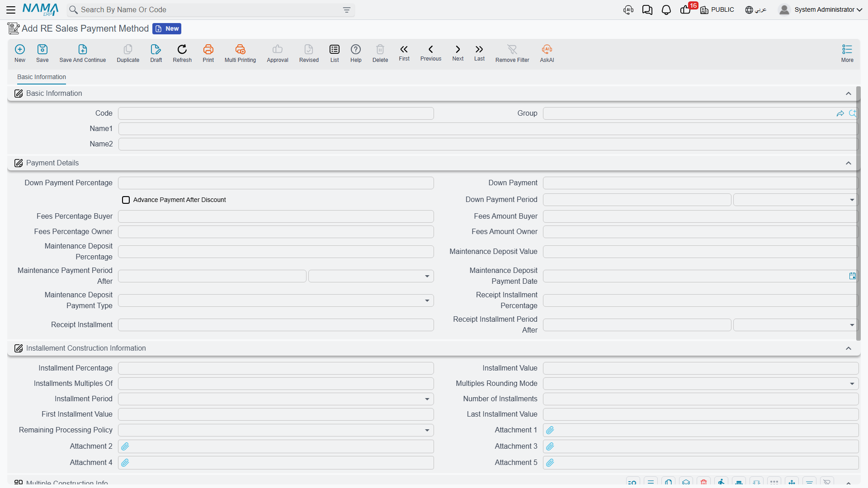
Task: Click the vertical page scrollbar
Action: (x=858, y=213)
